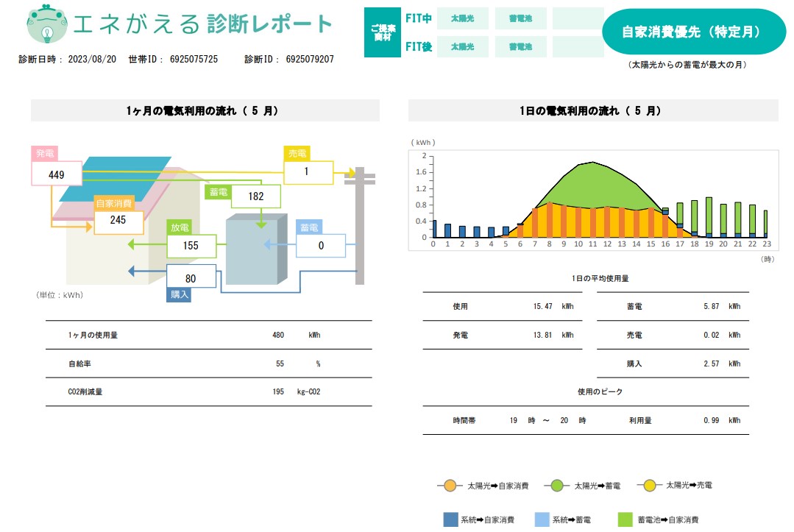Click 使用 value 15.47 kWh
This screenshot has height=532, width=794.
pos(553,306)
